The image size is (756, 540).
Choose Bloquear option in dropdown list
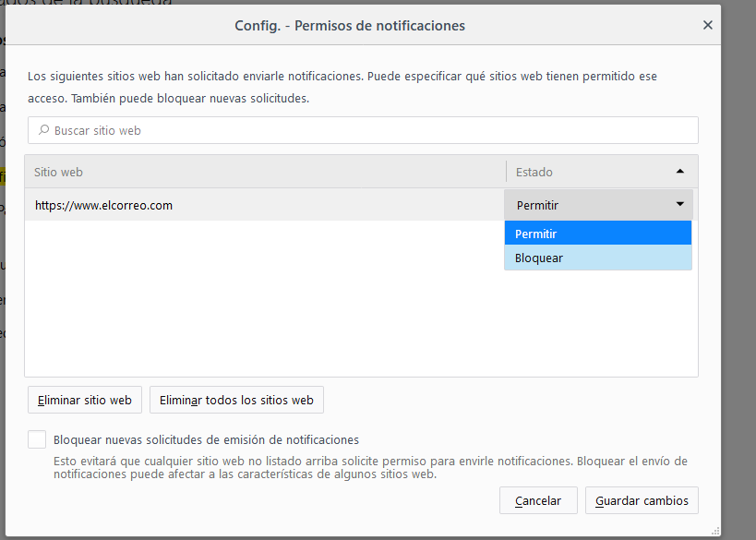[x=598, y=258]
